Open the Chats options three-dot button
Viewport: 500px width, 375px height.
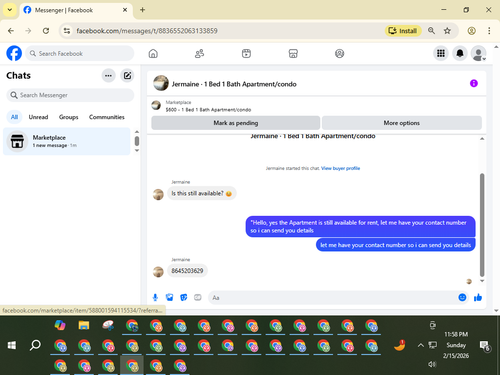click(x=108, y=76)
